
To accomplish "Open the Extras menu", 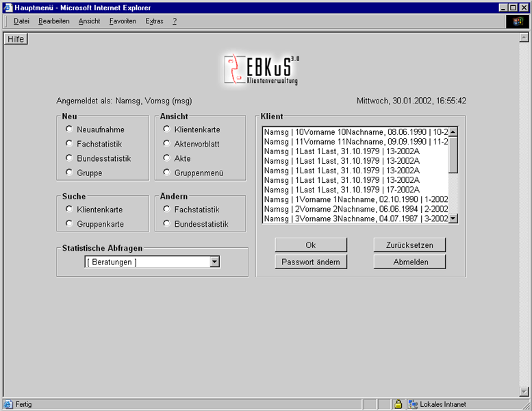I will pyautogui.click(x=154, y=21).
